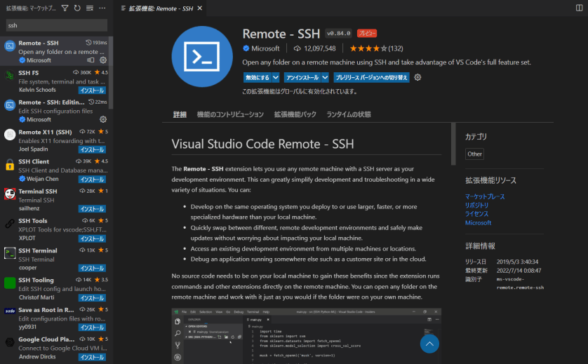The image size is (588, 364).
Task: Close the Remote - SSH extension tab
Action: tap(199, 8)
